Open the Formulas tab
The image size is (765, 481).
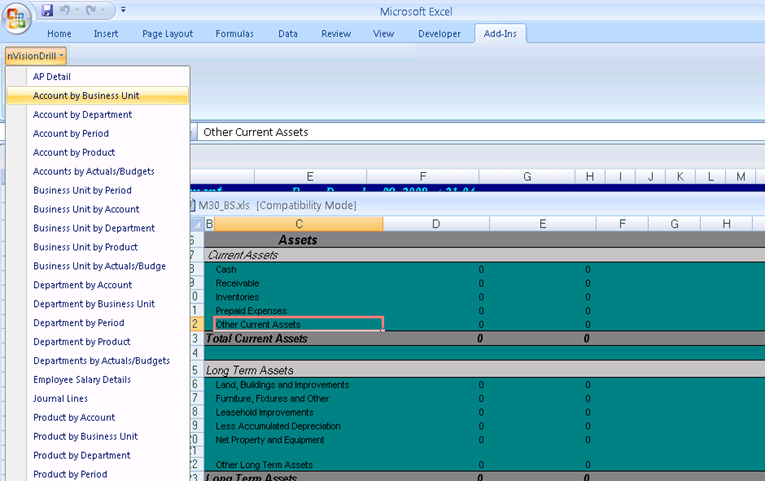234,34
